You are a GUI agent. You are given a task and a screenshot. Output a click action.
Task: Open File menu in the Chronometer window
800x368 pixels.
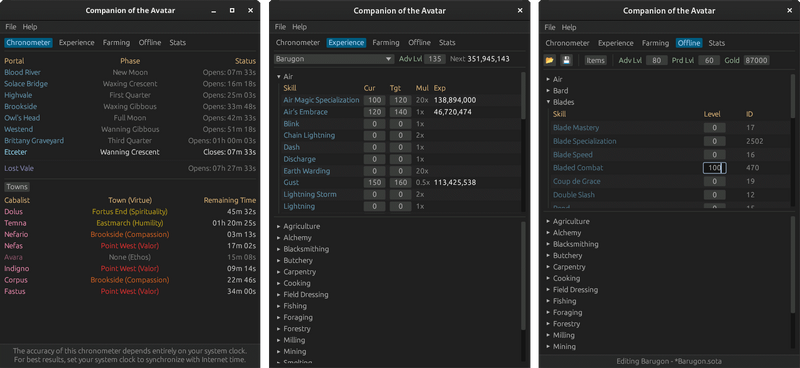pos(11,27)
